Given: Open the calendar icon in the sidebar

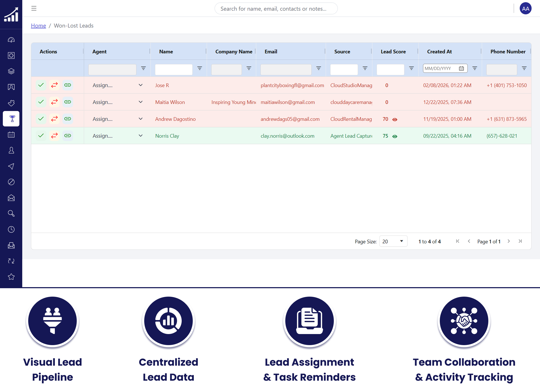Looking at the screenshot, I should 11,135.
